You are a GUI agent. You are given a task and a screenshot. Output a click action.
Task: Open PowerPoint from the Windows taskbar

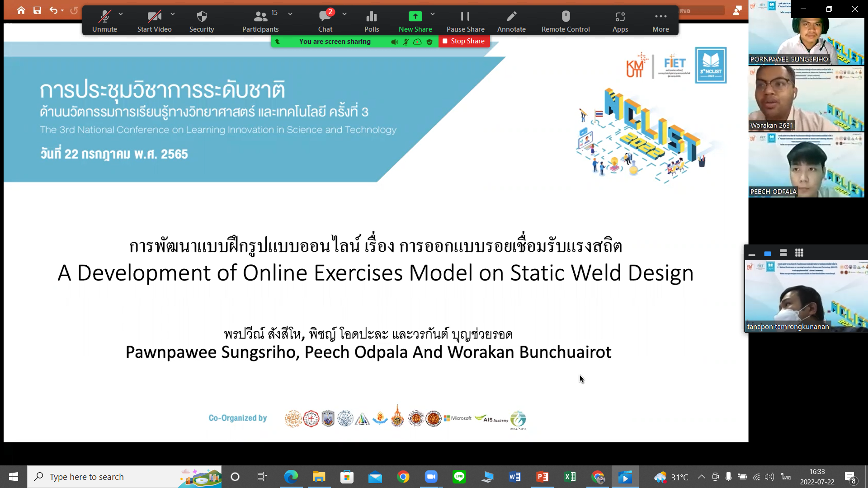tap(542, 477)
